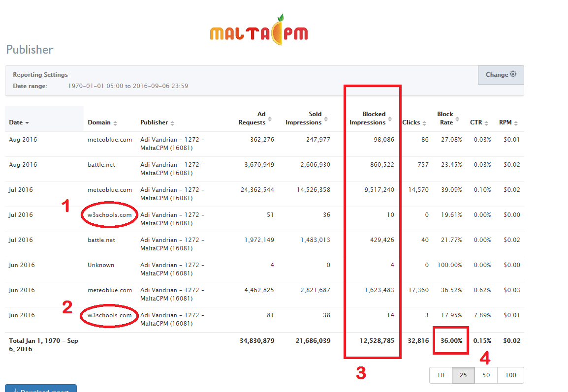Sort by Date column arrow
The image size is (568, 392).
[27, 122]
